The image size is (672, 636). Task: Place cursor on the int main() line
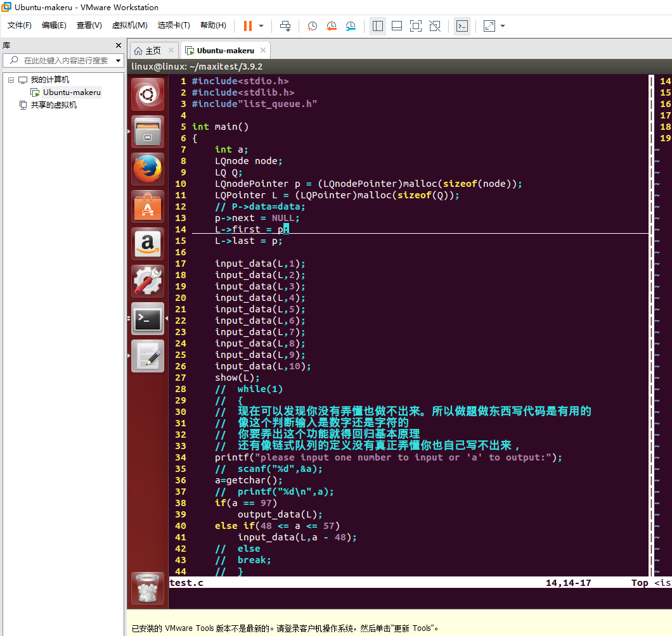(220, 127)
